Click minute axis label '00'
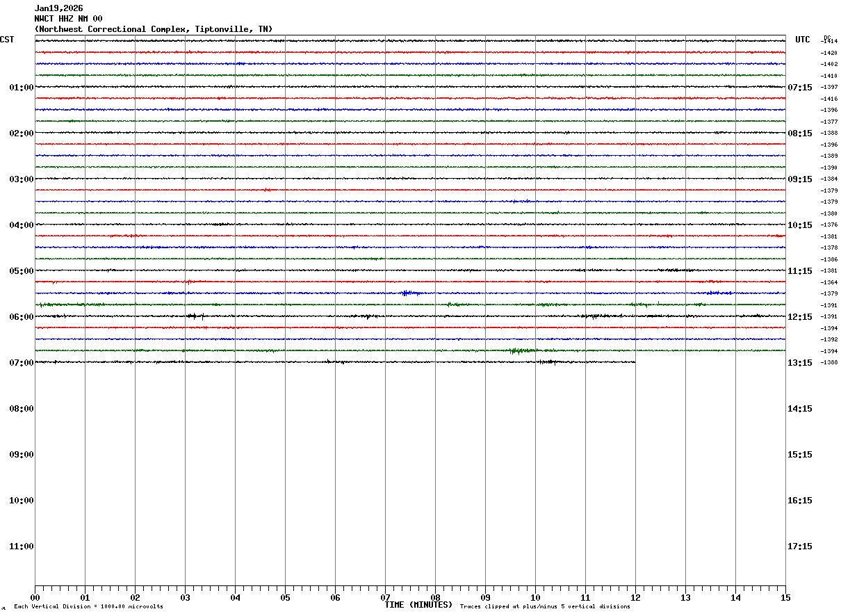The height and width of the screenshot is (616, 841). click(35, 598)
